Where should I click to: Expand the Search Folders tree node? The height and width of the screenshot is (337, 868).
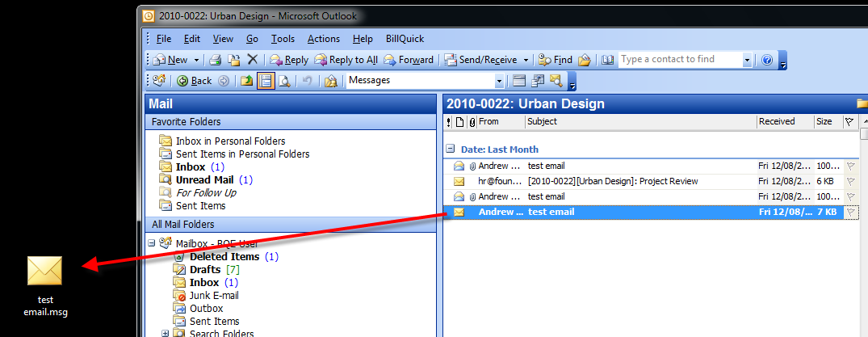165,333
